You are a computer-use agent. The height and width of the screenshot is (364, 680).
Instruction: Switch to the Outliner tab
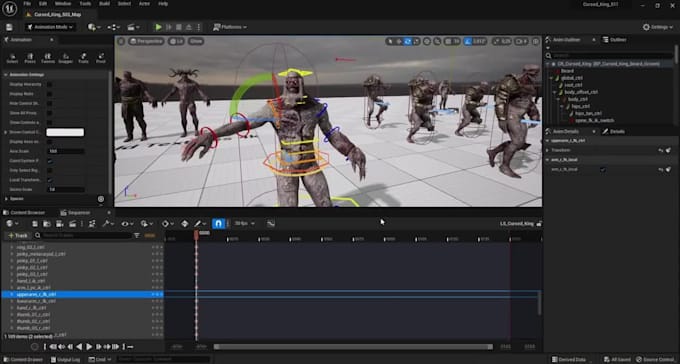click(615, 40)
